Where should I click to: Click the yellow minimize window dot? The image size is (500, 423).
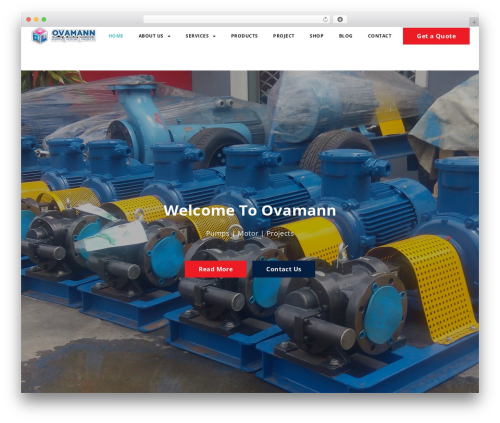(36, 19)
